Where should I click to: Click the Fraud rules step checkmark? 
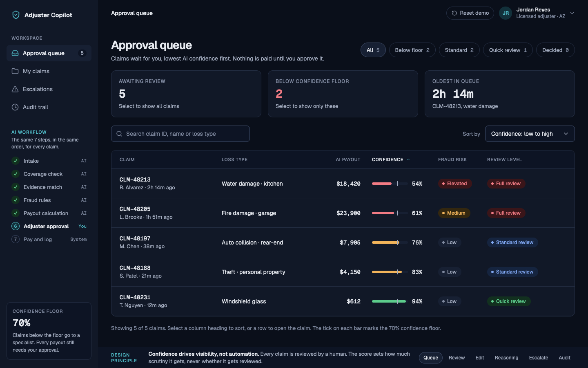tap(16, 200)
